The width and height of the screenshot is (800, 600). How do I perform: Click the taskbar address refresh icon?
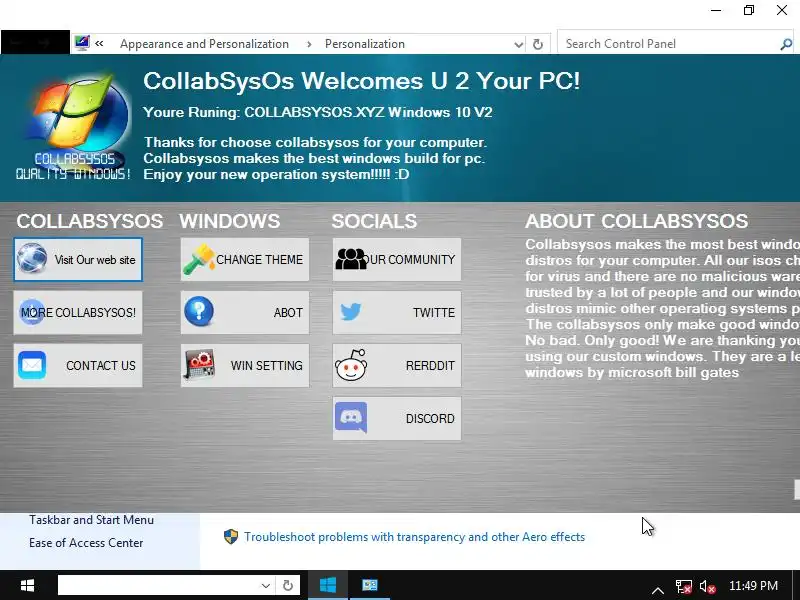pyautogui.click(x=288, y=585)
